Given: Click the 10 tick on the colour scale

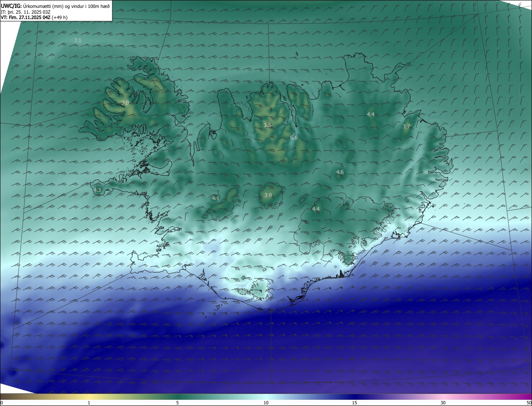Looking at the screenshot, I should tap(266, 403).
